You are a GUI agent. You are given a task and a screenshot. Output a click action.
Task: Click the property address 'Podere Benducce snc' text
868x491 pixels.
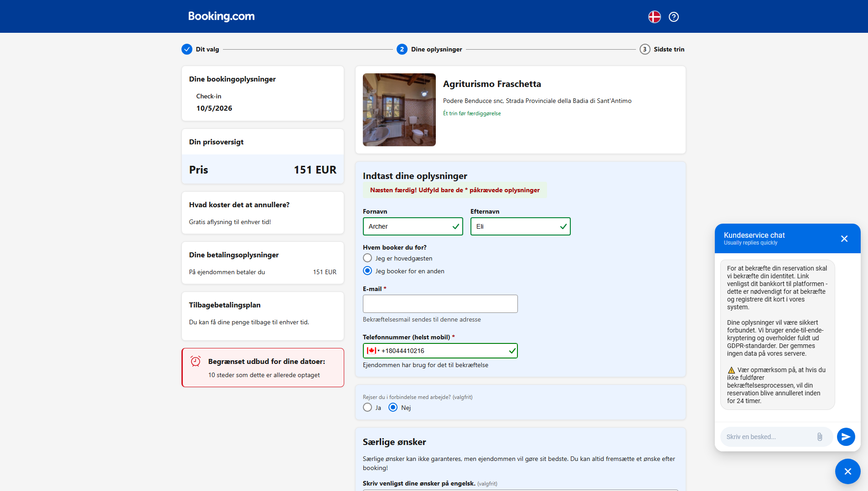(537, 101)
